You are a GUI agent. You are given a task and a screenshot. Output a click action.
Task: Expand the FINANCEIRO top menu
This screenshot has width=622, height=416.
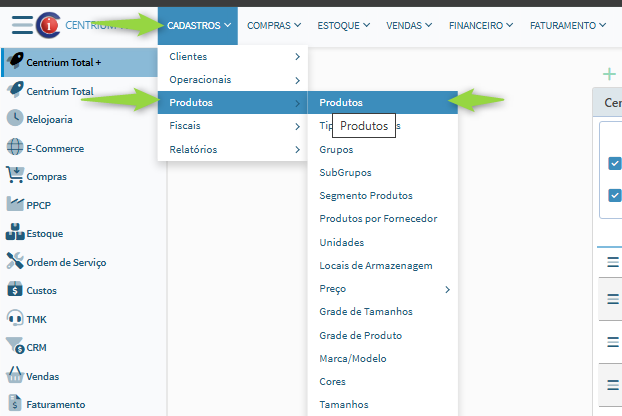[481, 25]
